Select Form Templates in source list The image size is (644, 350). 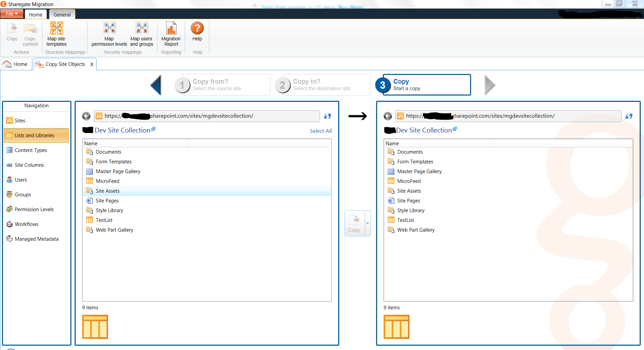[x=207, y=162]
